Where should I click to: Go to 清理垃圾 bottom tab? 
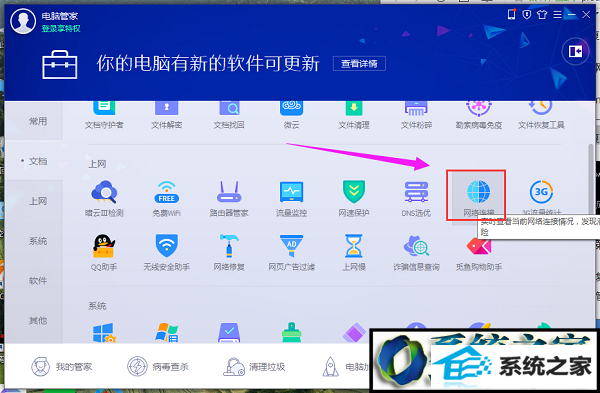click(x=254, y=367)
